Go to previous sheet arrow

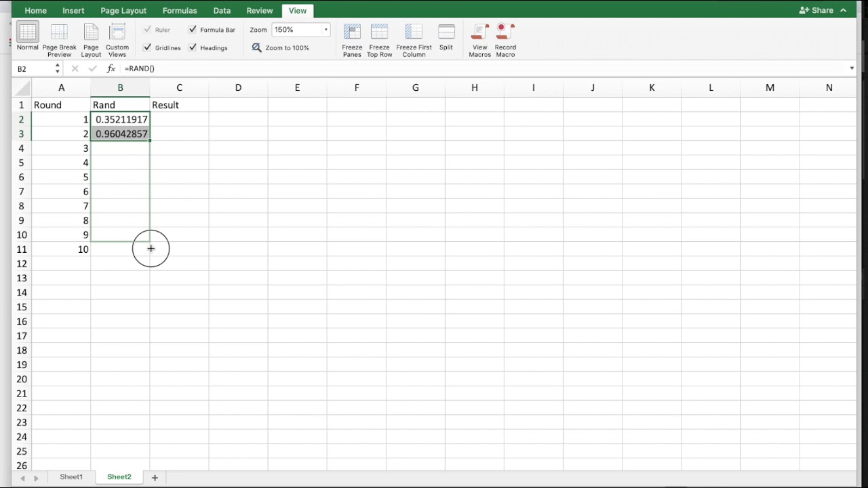22,478
